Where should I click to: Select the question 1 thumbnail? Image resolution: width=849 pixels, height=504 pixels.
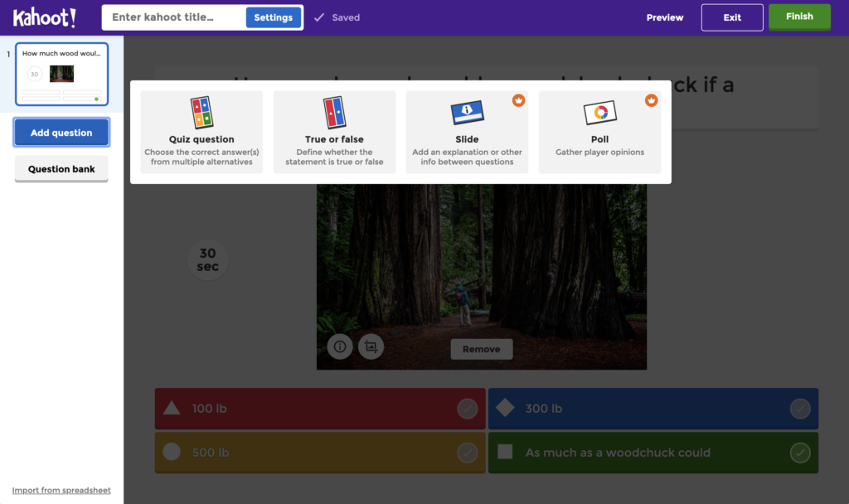click(x=61, y=73)
